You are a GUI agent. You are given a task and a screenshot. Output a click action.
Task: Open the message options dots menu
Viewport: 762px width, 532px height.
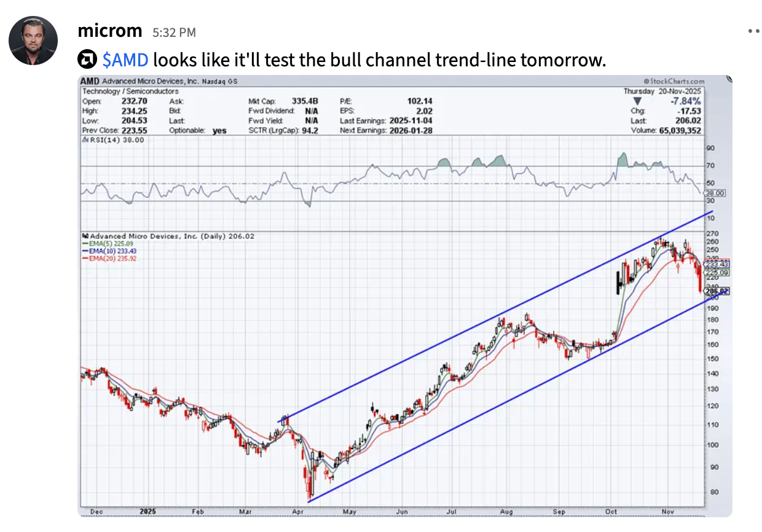point(753,31)
